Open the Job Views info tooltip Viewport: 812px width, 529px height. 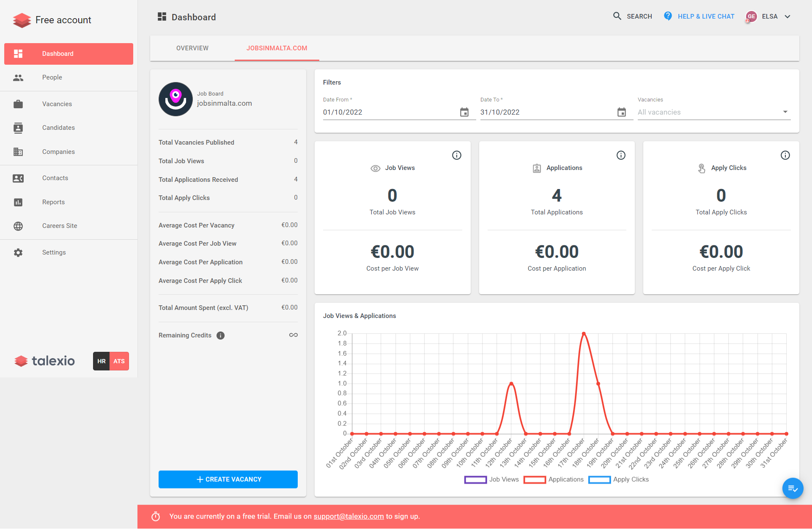457,155
